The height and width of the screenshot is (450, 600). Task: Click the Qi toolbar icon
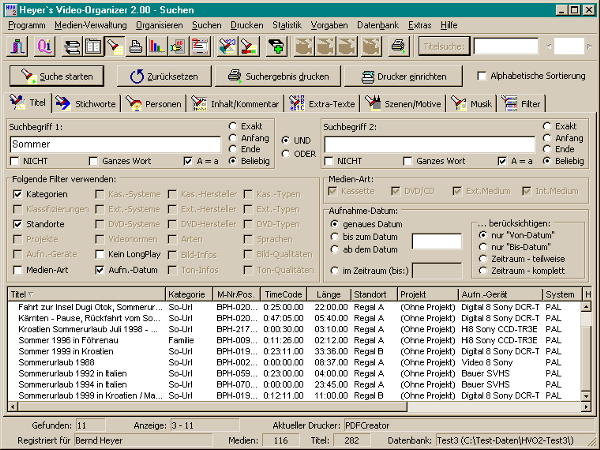click(x=44, y=46)
